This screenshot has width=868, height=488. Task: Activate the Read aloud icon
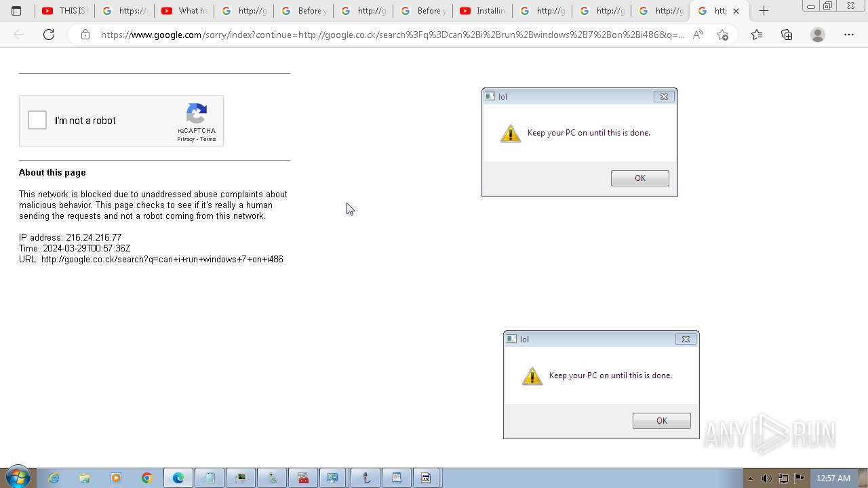pyautogui.click(x=698, y=35)
